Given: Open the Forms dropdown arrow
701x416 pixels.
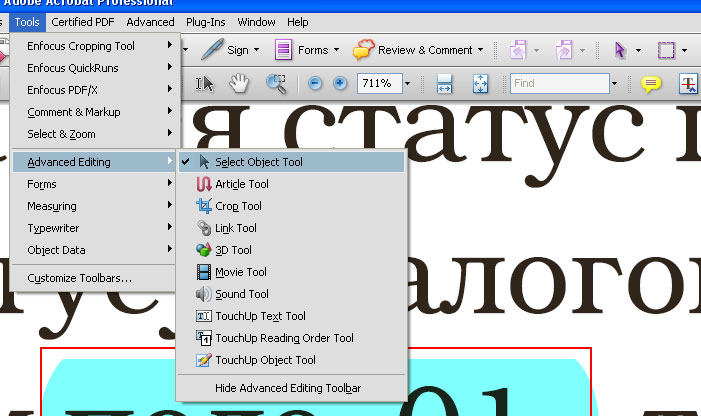Looking at the screenshot, I should point(336,50).
